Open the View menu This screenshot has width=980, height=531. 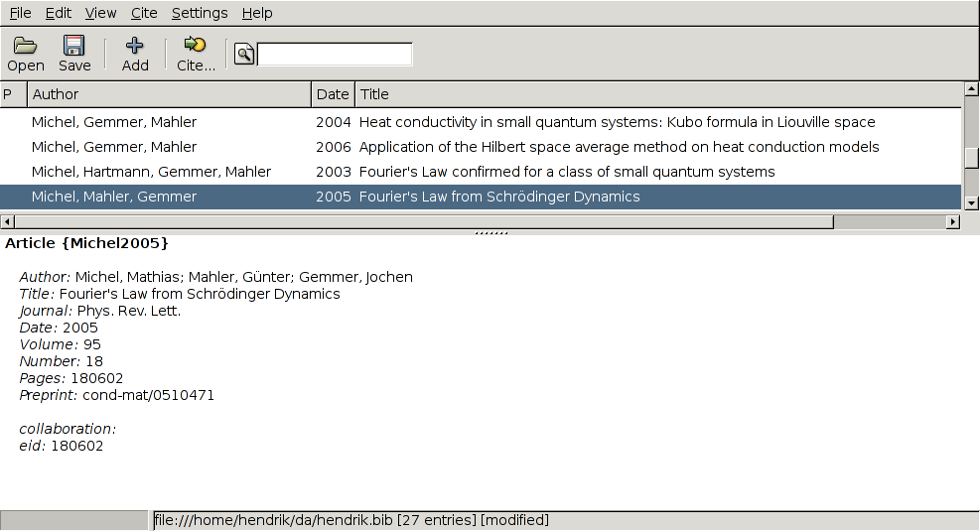coord(100,13)
